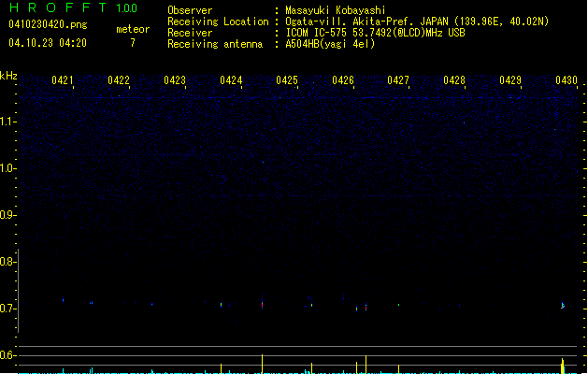This screenshot has height=374, width=588.
Task: Click the 0421 time marker
Action: pos(63,80)
